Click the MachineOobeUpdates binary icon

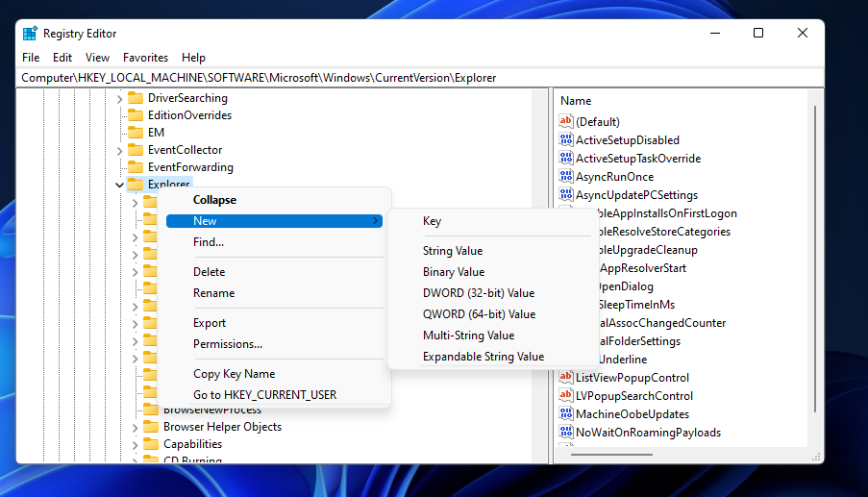[566, 414]
